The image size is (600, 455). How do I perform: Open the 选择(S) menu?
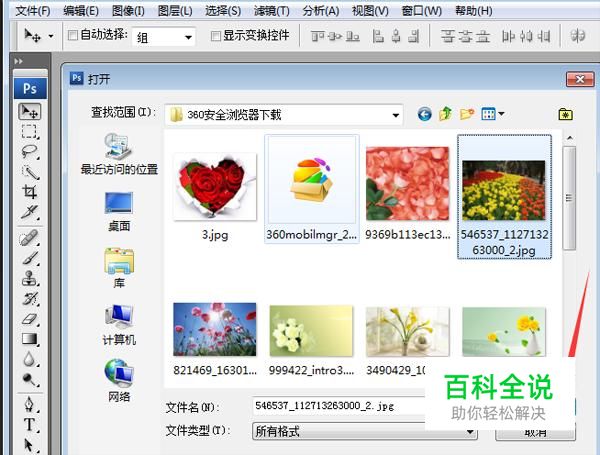pyautogui.click(x=223, y=11)
